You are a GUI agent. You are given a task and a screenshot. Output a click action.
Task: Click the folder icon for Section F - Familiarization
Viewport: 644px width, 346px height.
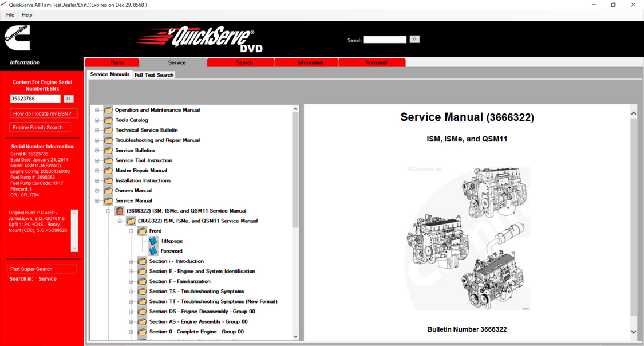tap(141, 281)
